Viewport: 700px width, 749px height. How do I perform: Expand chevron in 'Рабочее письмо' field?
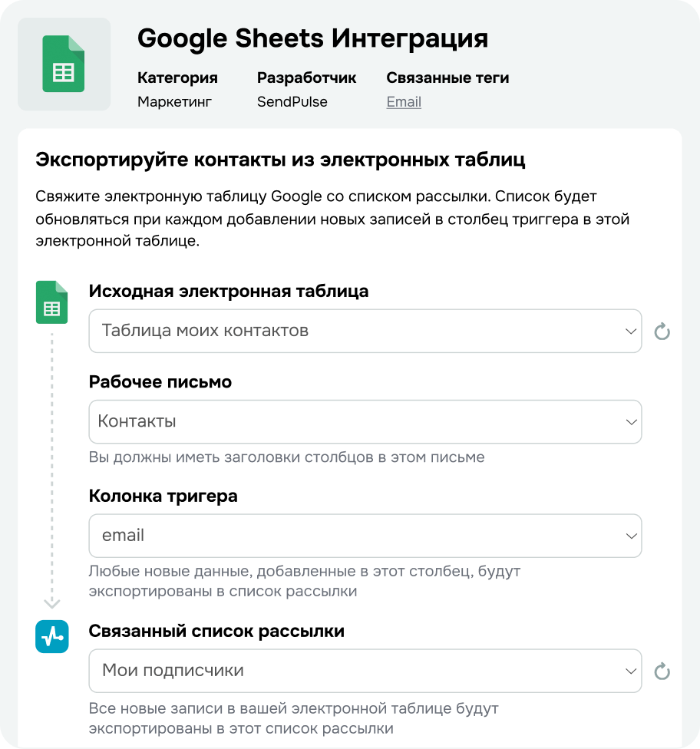(631, 422)
